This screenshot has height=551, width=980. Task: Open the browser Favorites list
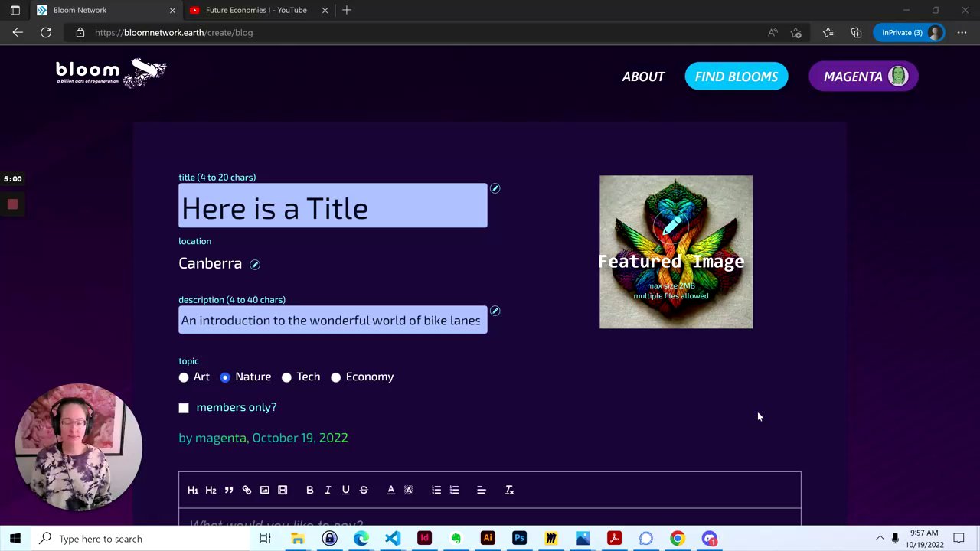coord(828,32)
